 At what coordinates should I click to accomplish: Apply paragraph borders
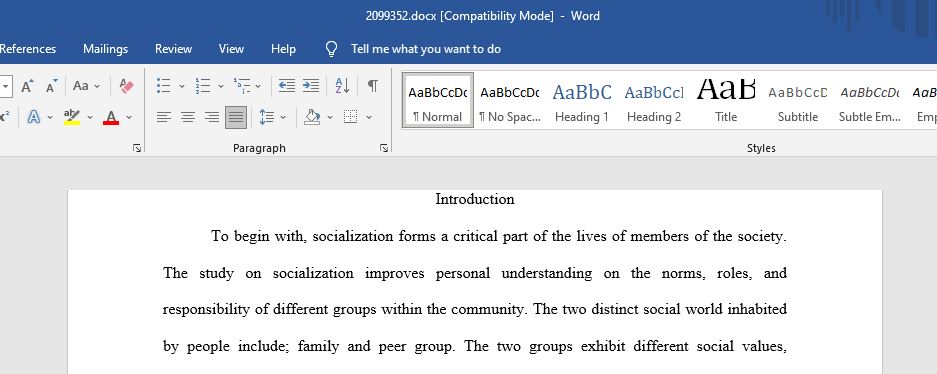351,117
